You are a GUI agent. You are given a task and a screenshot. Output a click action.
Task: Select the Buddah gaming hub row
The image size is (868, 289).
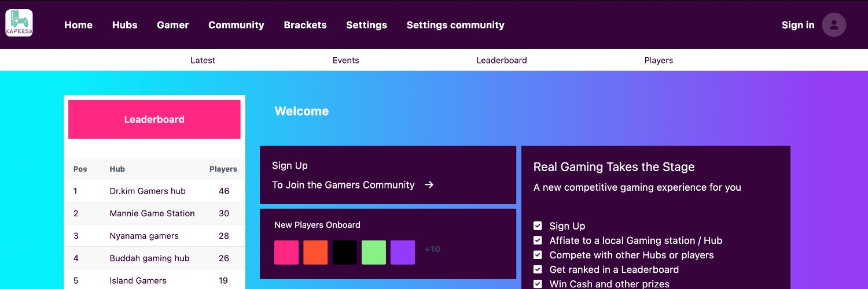pos(155,258)
